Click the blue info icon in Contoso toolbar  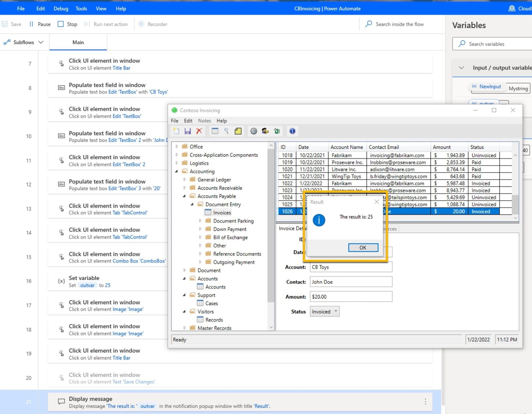(292, 131)
